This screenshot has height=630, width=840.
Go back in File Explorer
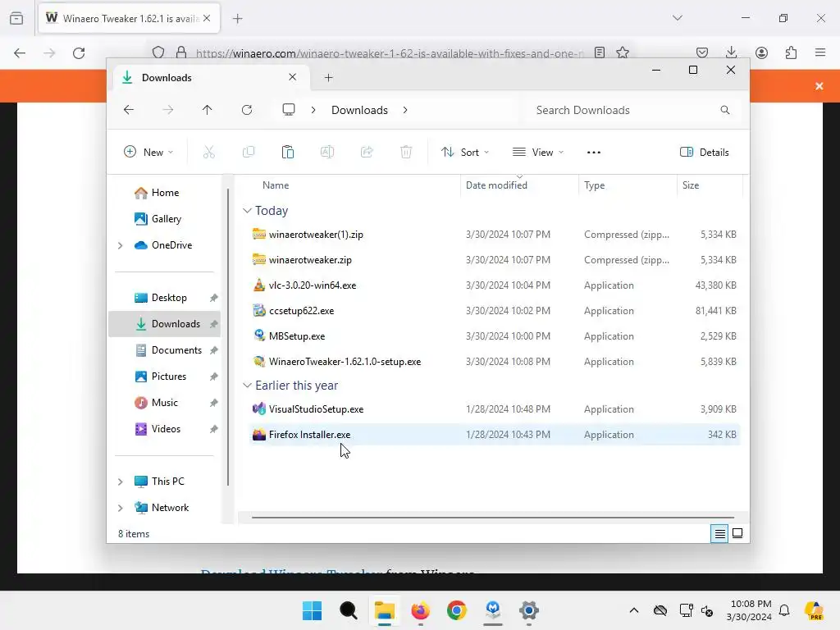129,110
